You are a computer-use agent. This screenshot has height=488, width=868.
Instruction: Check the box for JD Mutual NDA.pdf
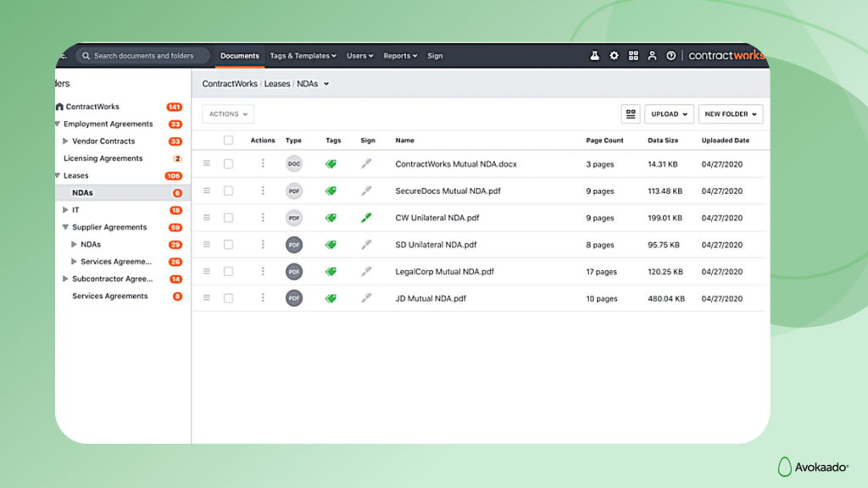(x=227, y=298)
